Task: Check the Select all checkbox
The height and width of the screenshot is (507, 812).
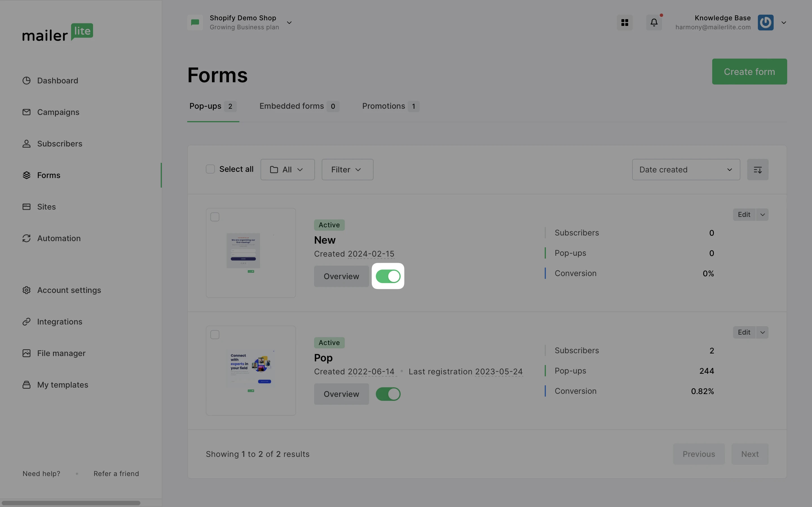Action: [x=210, y=169]
